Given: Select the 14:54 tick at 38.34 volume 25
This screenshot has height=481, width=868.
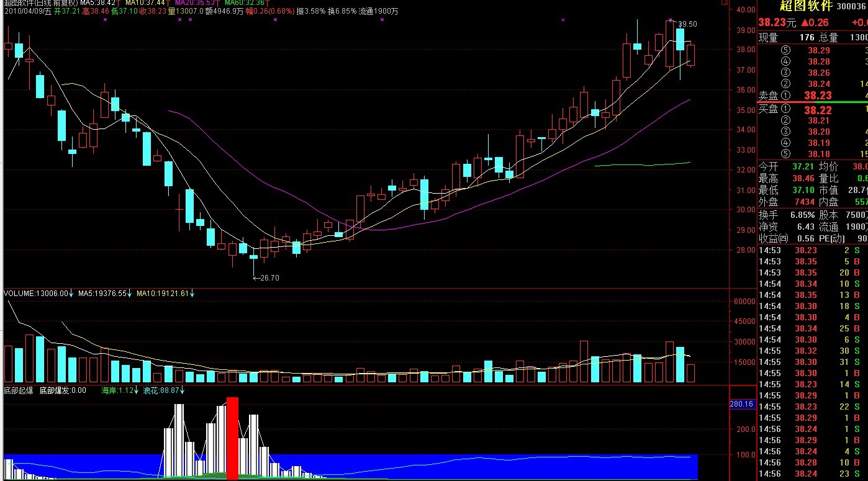Looking at the screenshot, I should coord(813,328).
